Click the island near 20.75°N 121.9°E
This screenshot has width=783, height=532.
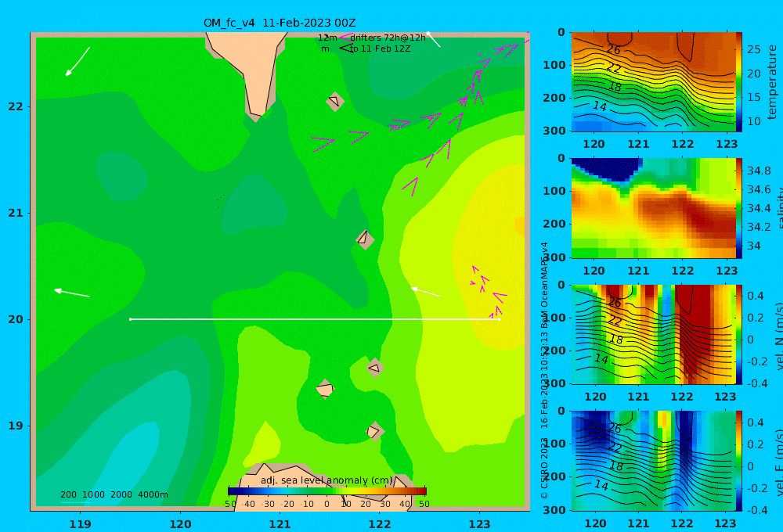coord(365,239)
